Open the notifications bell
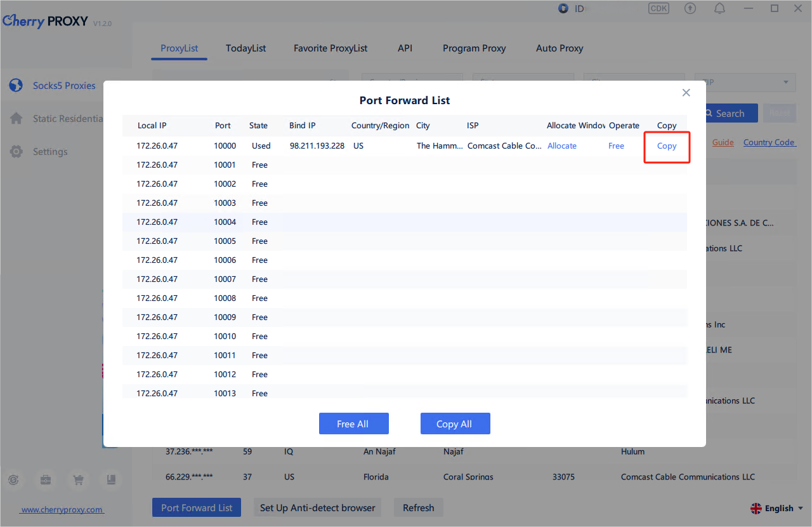This screenshot has height=527, width=812. (x=719, y=8)
